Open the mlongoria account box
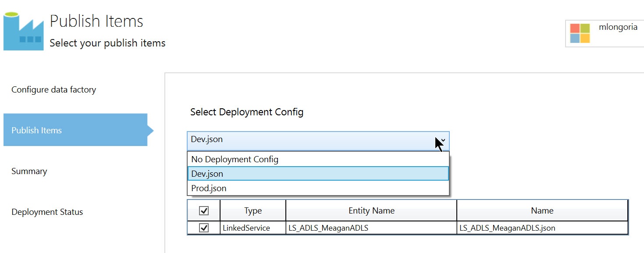Screen dimensions: 644x253 (604, 33)
